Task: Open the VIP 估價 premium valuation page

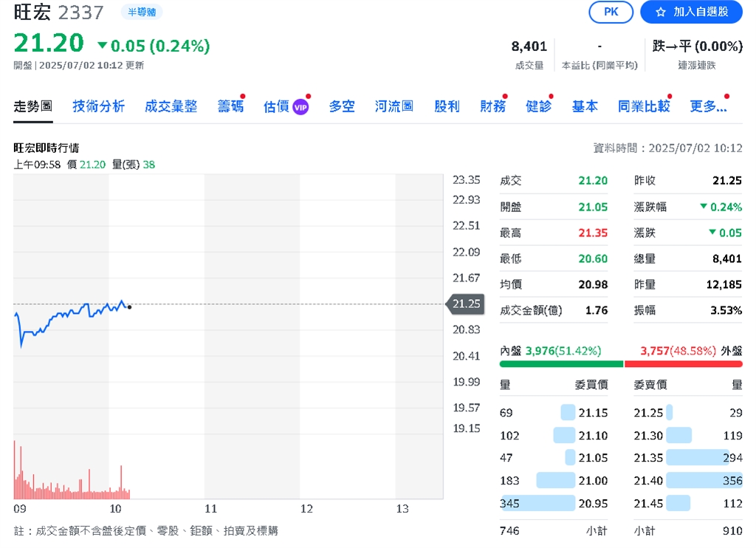Action: [x=286, y=106]
